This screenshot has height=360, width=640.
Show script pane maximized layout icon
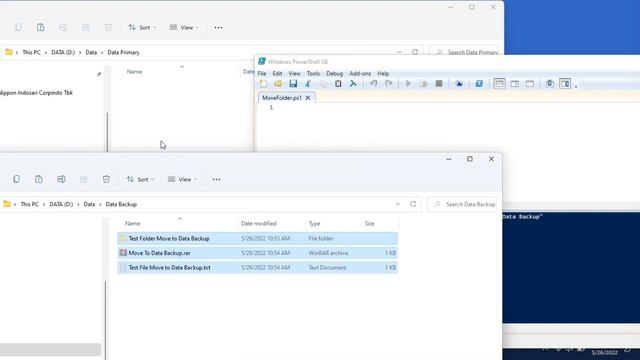tap(530, 84)
